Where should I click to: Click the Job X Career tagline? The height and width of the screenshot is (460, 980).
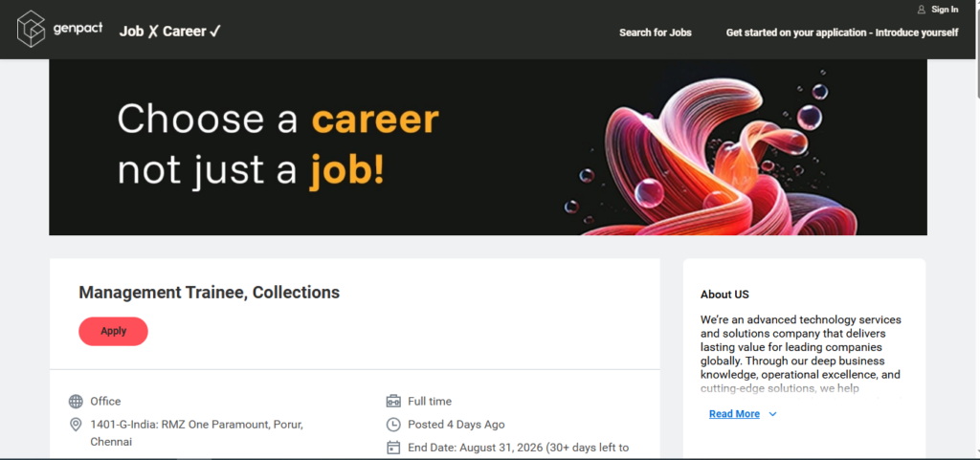pyautogui.click(x=170, y=32)
